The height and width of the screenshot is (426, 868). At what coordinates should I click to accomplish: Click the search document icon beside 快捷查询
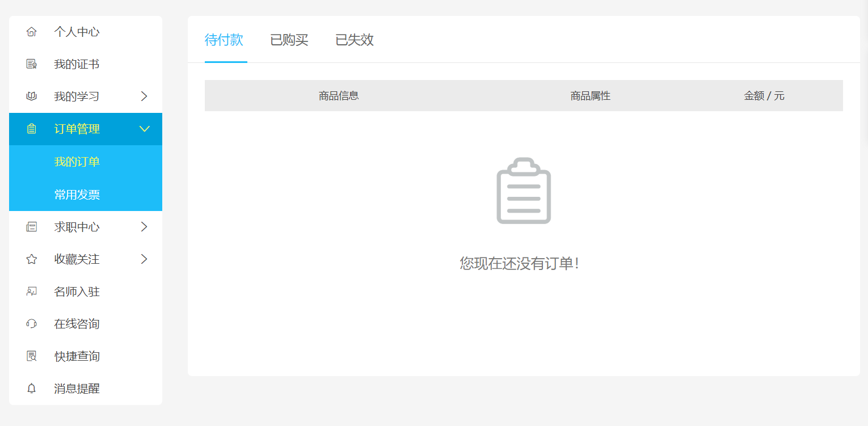tap(32, 356)
